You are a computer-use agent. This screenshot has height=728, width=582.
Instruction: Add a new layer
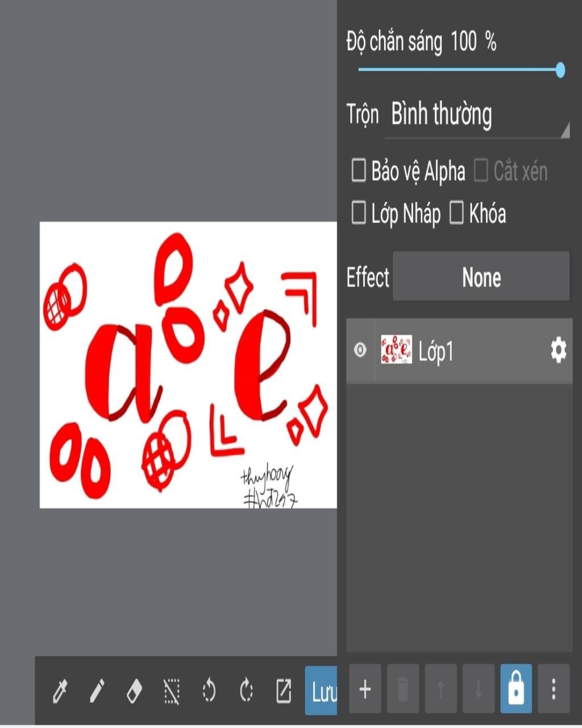[x=365, y=689]
